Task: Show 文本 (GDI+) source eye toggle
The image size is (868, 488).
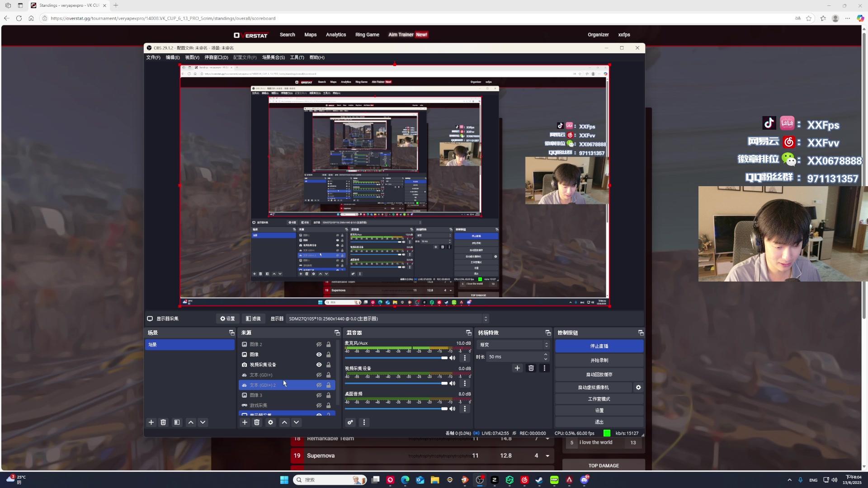Action: pos(319,375)
